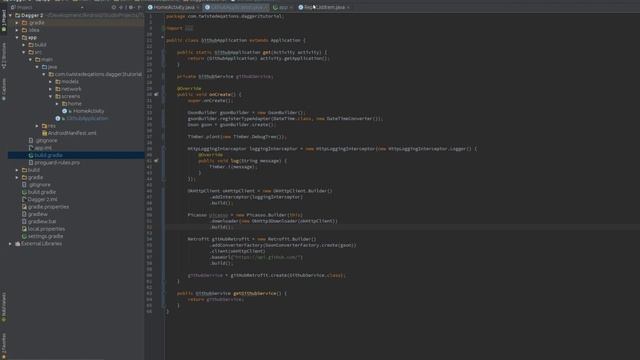Open the Favorites tool window stripe
This screenshot has width=640, height=360.
(4, 346)
